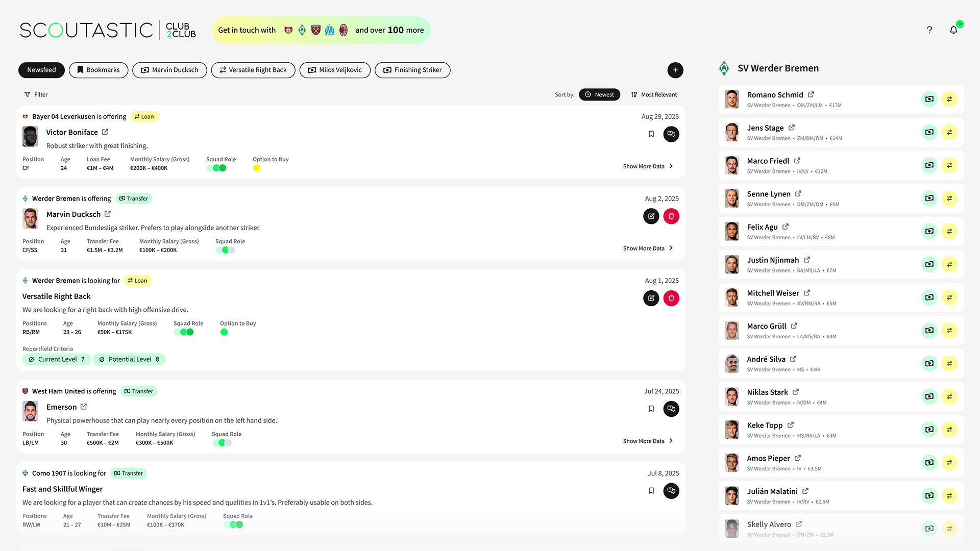Switch to the Bookmarks tab
980x551 pixels.
tap(98, 70)
